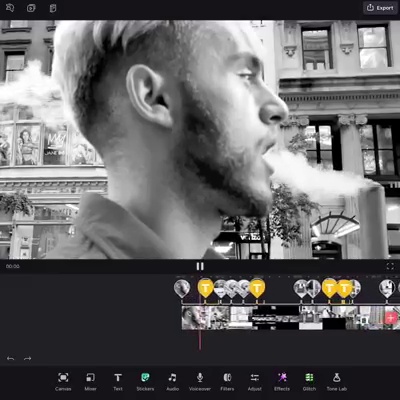The image size is (400, 400).
Task: Add a Text layer
Action: click(118, 382)
